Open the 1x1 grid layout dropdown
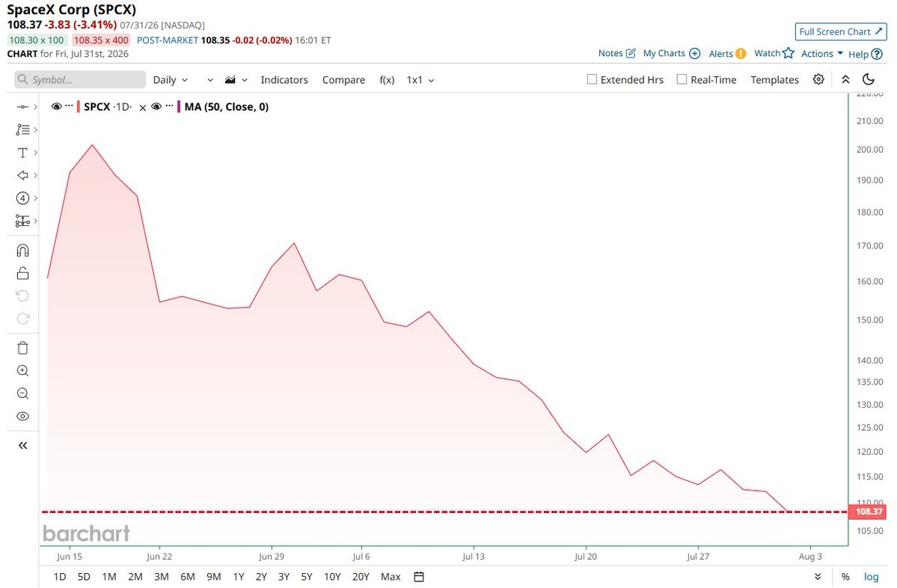The height and width of the screenshot is (588, 897). (x=420, y=80)
